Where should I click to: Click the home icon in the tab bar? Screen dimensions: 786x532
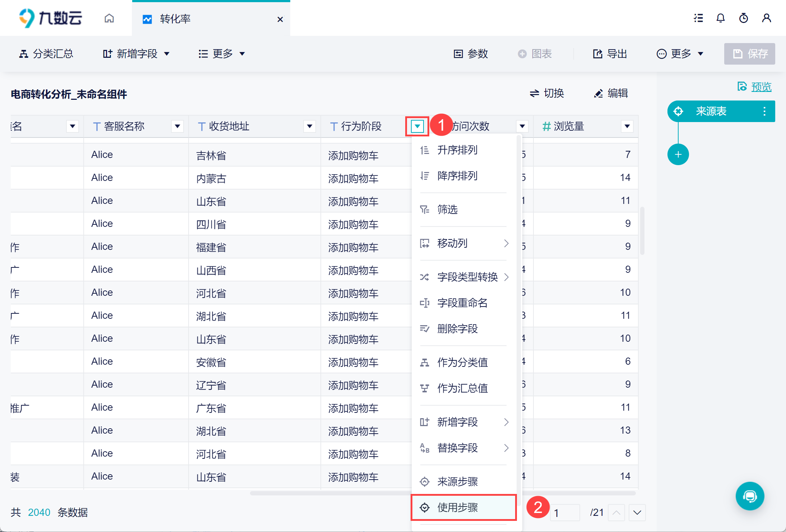point(109,18)
